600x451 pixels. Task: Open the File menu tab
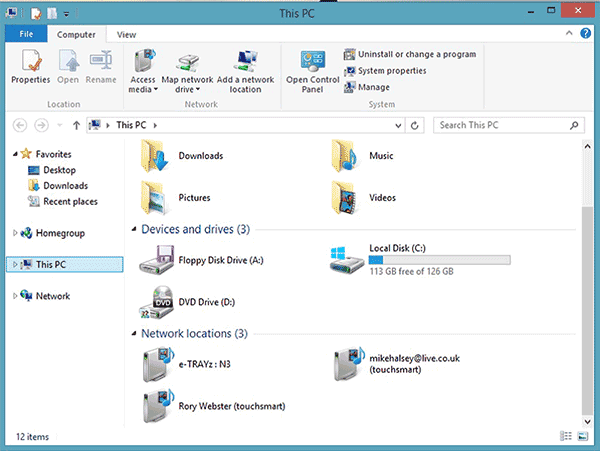26,34
